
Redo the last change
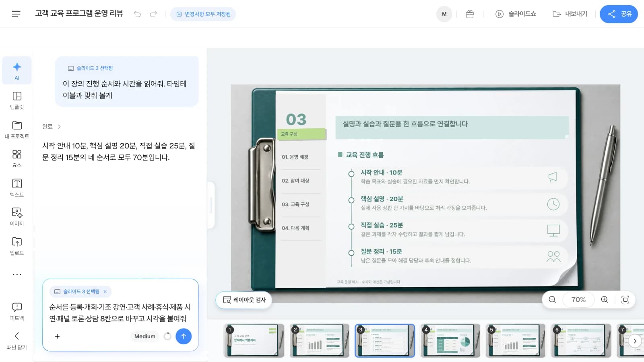pyautogui.click(x=153, y=14)
